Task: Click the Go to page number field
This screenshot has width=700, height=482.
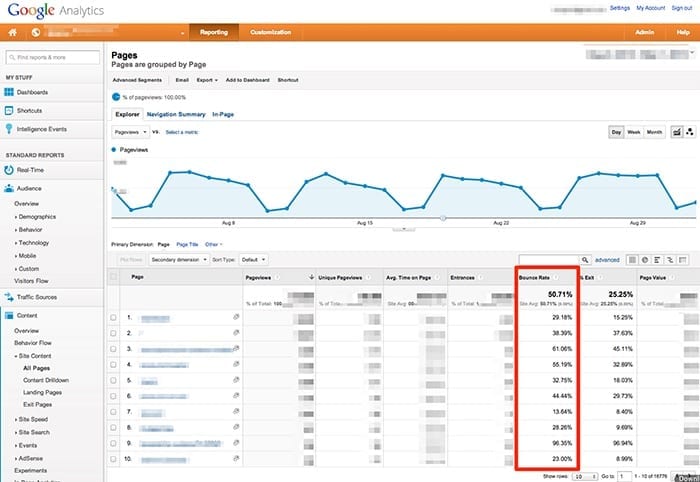Action: pos(625,477)
